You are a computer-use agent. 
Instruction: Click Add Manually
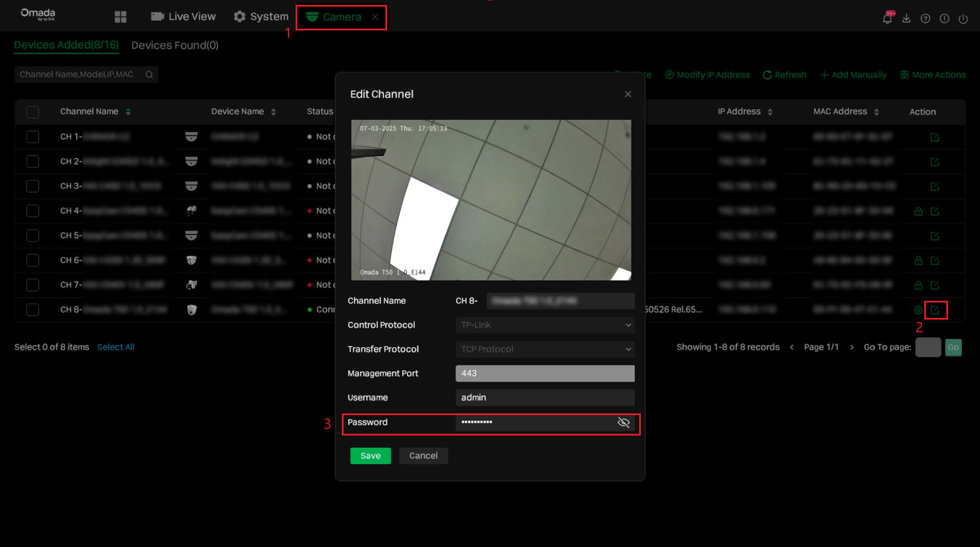coord(853,75)
